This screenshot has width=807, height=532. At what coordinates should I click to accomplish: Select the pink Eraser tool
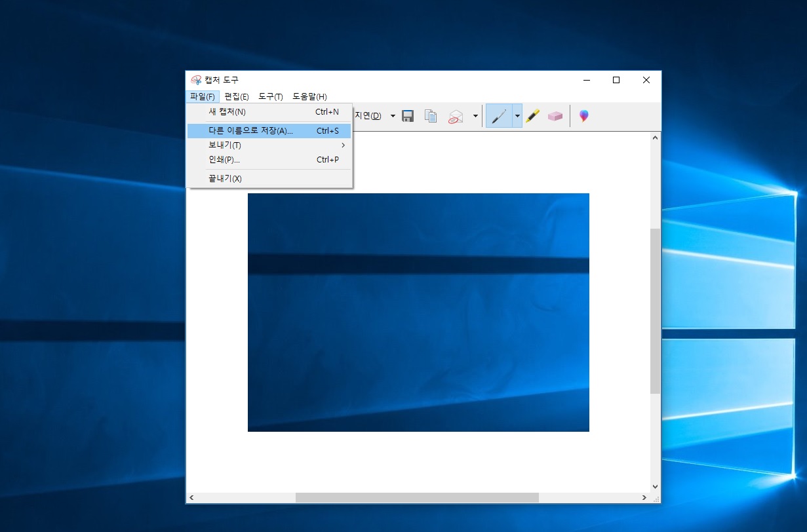pos(555,116)
